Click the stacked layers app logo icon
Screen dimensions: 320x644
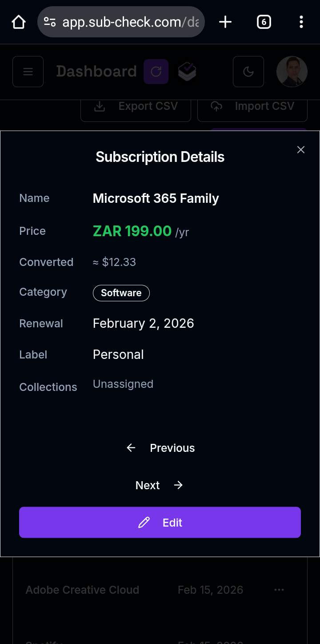[187, 72]
